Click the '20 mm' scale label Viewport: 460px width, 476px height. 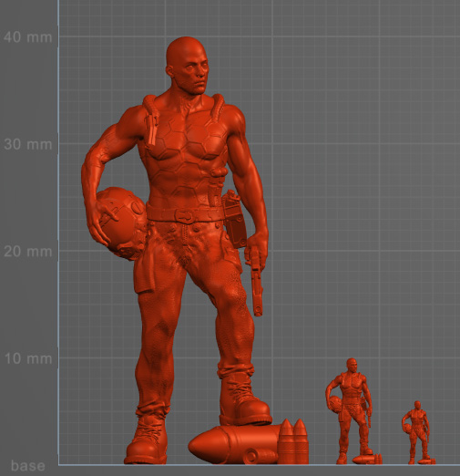click(x=27, y=252)
